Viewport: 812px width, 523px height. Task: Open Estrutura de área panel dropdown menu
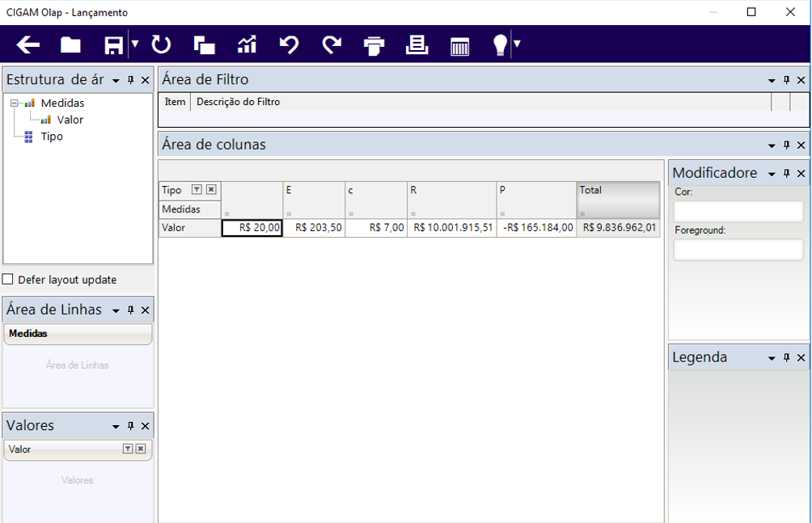click(116, 80)
